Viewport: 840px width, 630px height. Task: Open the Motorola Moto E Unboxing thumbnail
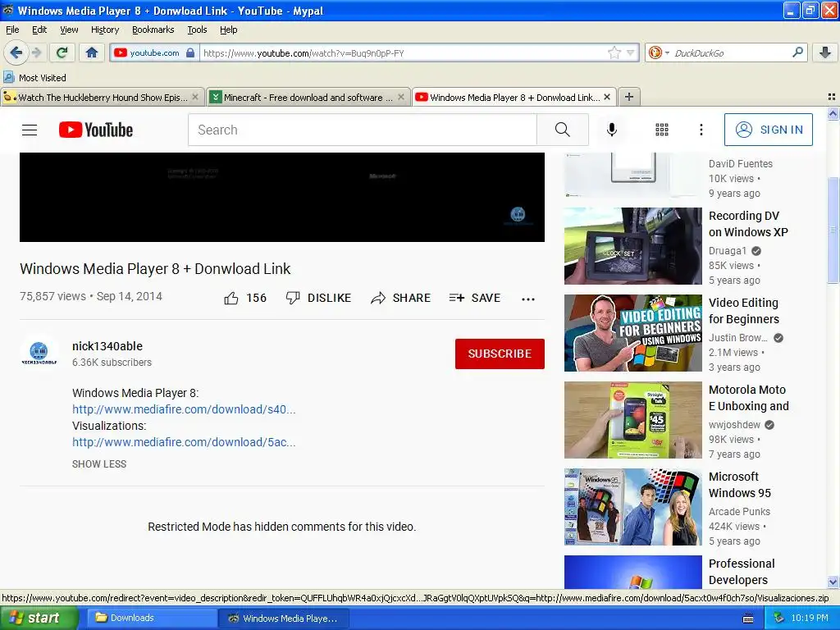pyautogui.click(x=632, y=419)
